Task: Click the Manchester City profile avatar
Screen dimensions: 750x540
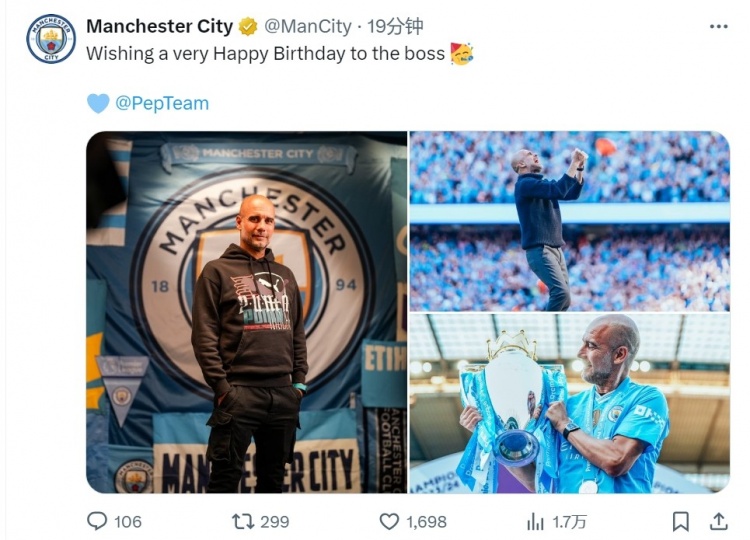Action: (x=50, y=39)
